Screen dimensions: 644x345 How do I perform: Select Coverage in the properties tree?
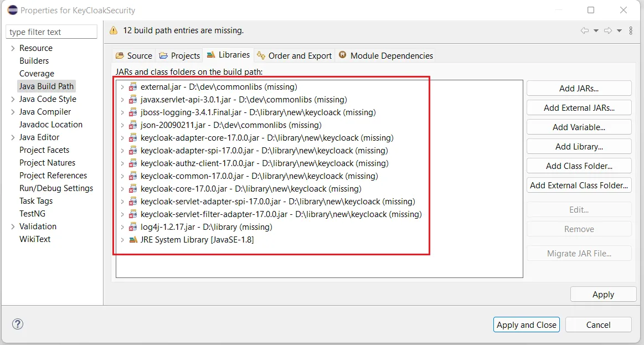[x=37, y=74]
